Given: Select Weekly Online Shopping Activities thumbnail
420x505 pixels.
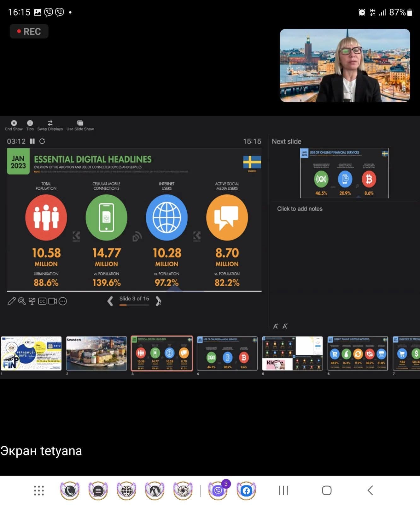Looking at the screenshot, I should [358, 353].
